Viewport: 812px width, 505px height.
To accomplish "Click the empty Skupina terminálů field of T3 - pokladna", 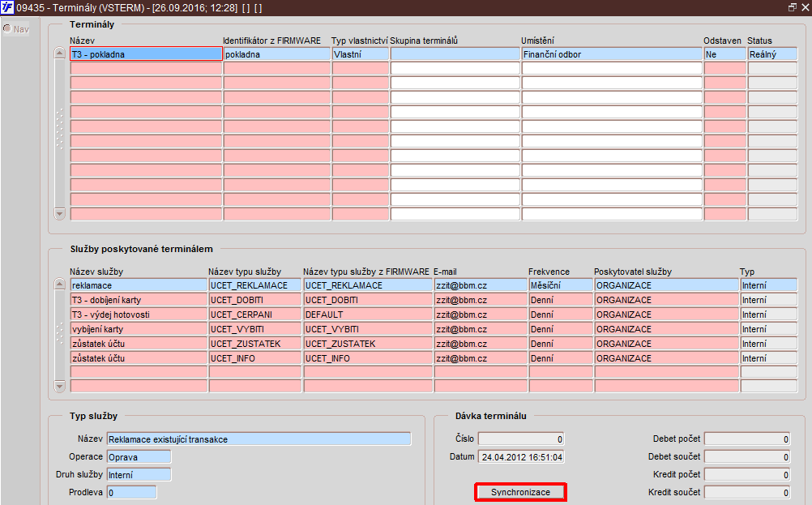I will pyautogui.click(x=455, y=53).
